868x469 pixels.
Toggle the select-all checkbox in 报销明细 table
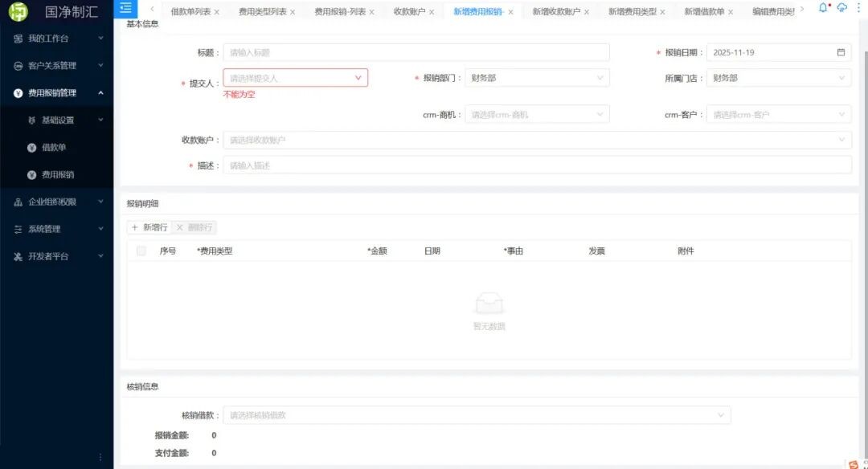(141, 251)
